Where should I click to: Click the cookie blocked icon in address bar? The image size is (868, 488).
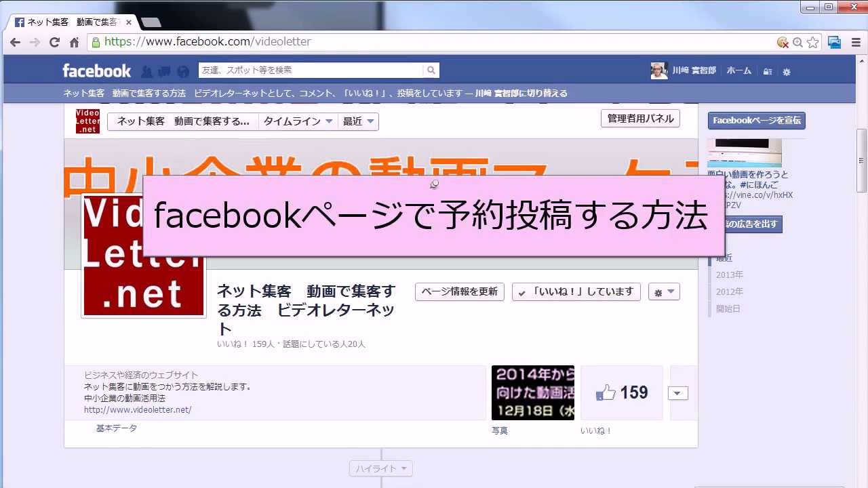[783, 42]
